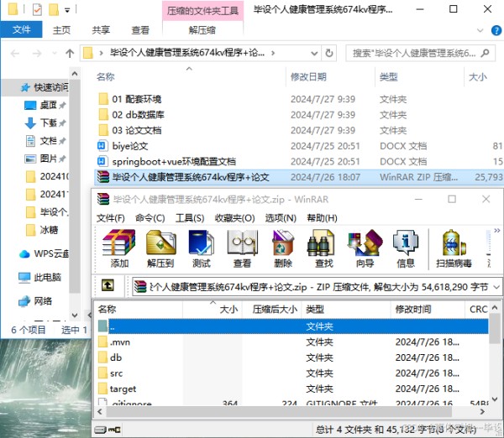The image size is (504, 438).
Task: Open WinRAR 选项(N) menu
Action: click(x=281, y=218)
